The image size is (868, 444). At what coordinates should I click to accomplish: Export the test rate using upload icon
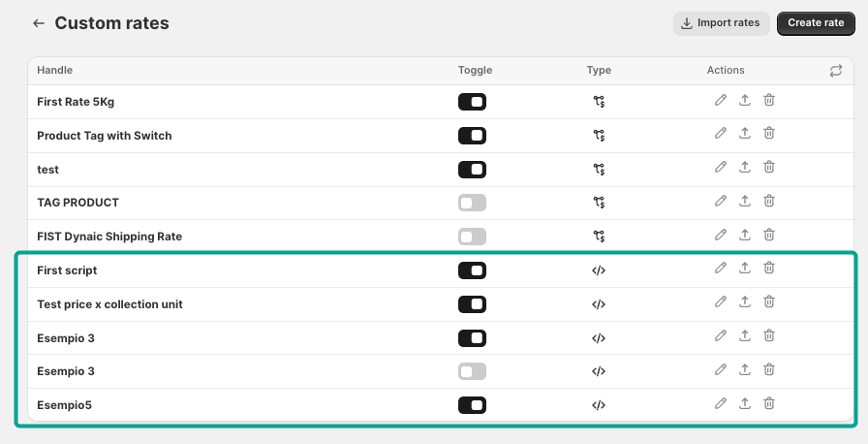point(745,169)
